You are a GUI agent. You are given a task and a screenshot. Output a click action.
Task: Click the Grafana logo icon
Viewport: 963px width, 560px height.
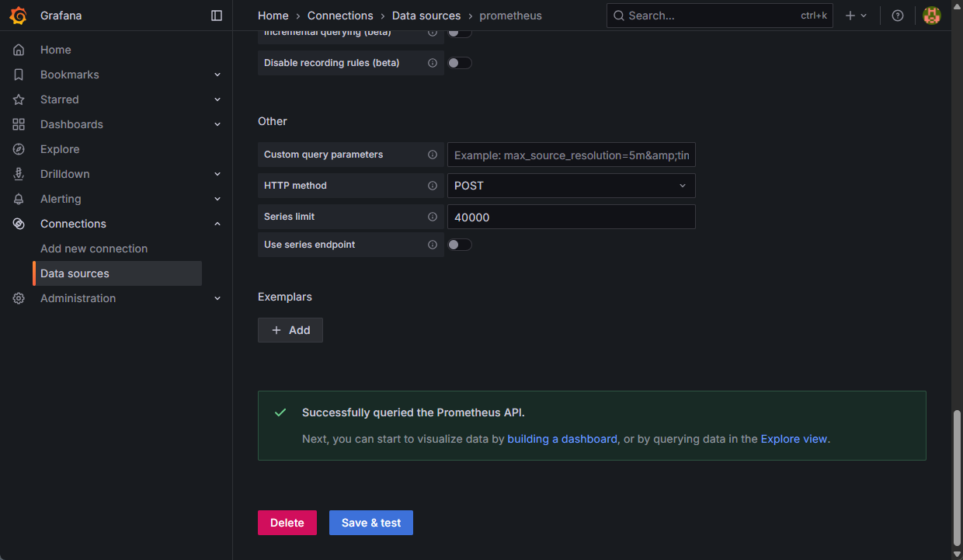(19, 16)
